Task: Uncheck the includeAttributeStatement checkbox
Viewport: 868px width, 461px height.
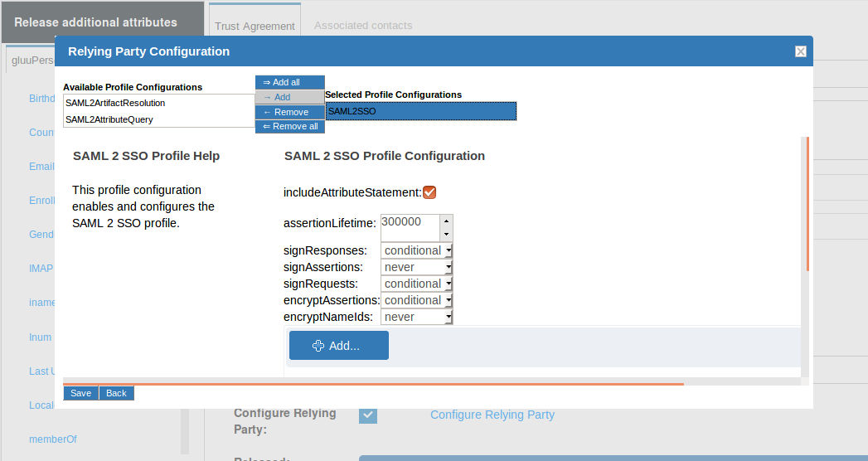Action: click(429, 192)
